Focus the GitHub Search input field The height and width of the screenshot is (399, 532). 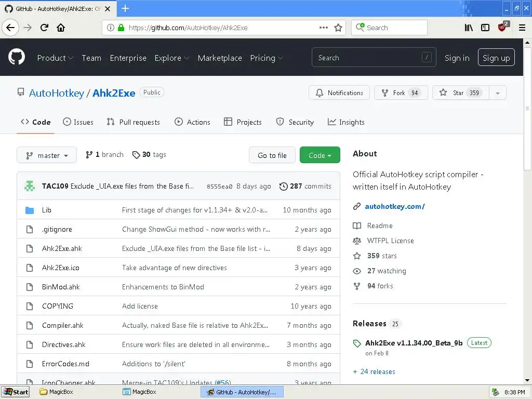374,57
